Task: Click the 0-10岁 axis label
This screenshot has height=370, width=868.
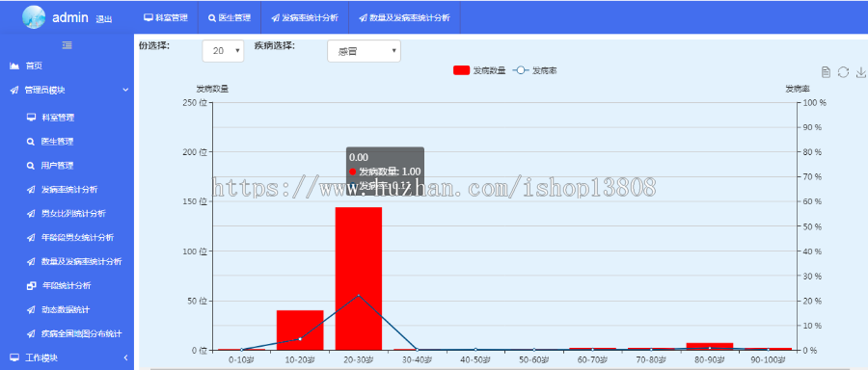Action: tap(241, 360)
